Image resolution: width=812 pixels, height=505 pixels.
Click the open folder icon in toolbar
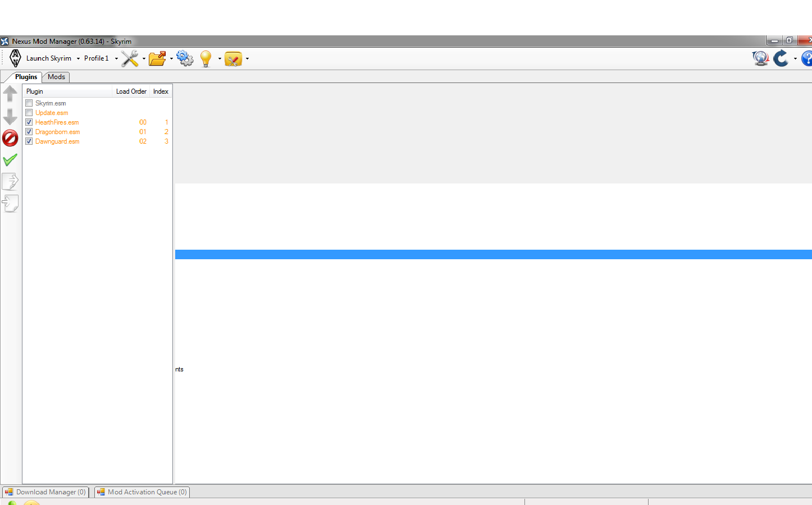157,58
